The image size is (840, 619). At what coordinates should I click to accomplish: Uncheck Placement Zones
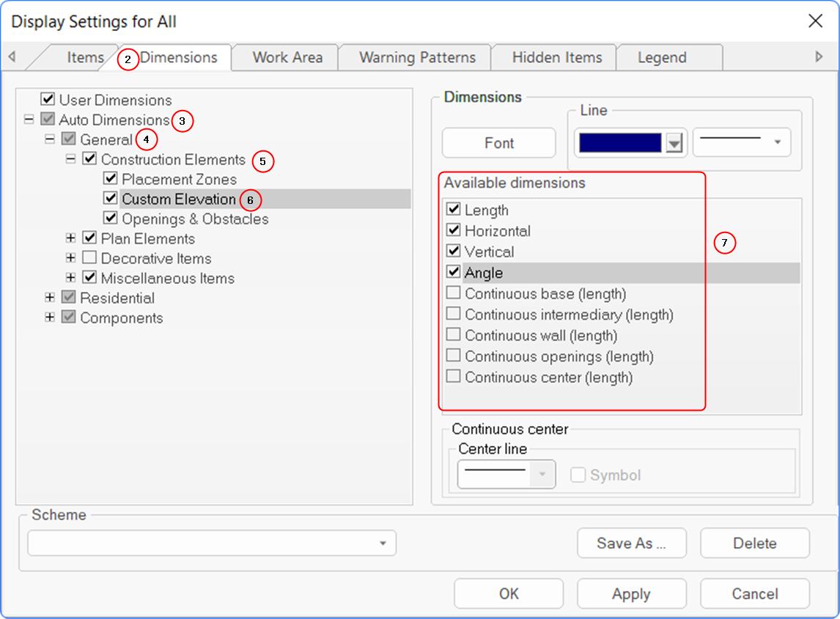111,178
